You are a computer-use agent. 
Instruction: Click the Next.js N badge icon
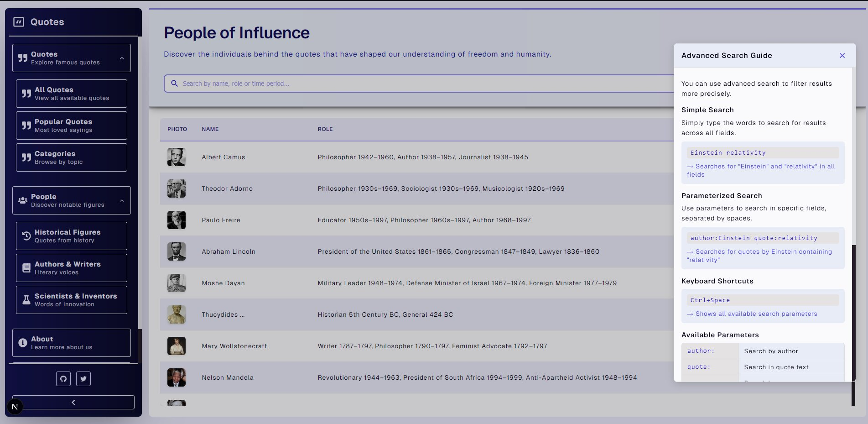coord(15,407)
